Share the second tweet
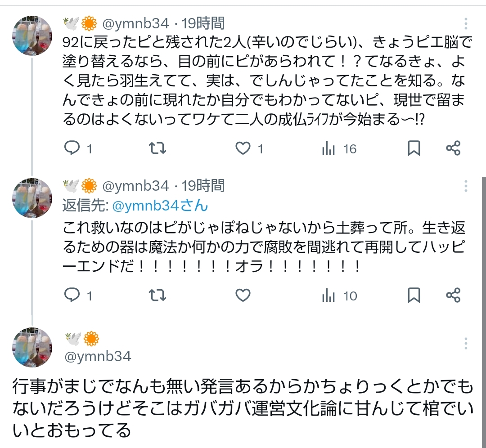This screenshot has height=448, width=486. (453, 295)
